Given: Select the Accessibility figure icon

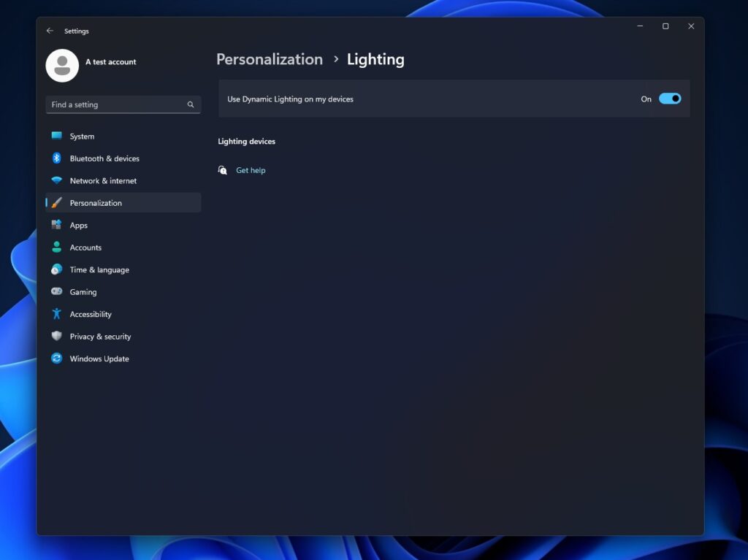Looking at the screenshot, I should coord(57,314).
